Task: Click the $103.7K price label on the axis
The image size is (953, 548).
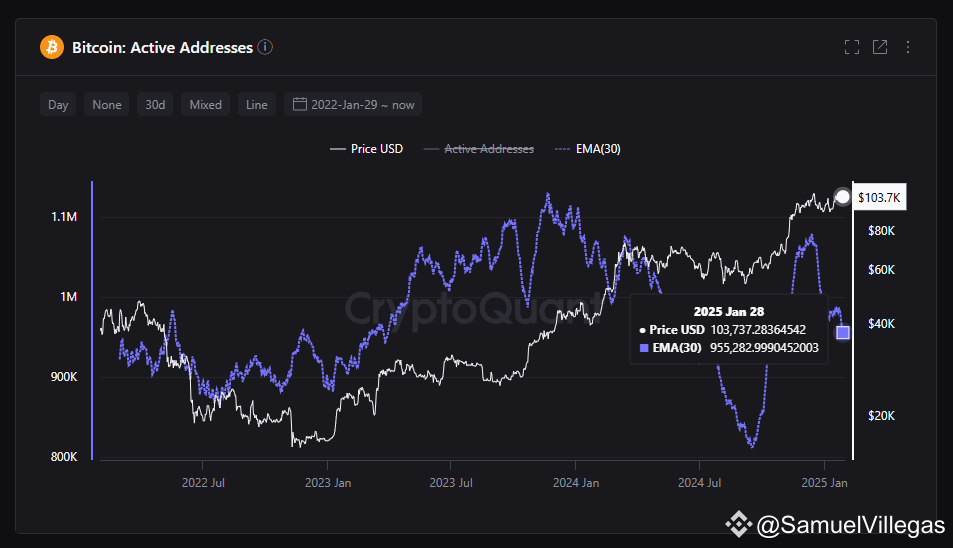Action: pyautogui.click(x=879, y=197)
